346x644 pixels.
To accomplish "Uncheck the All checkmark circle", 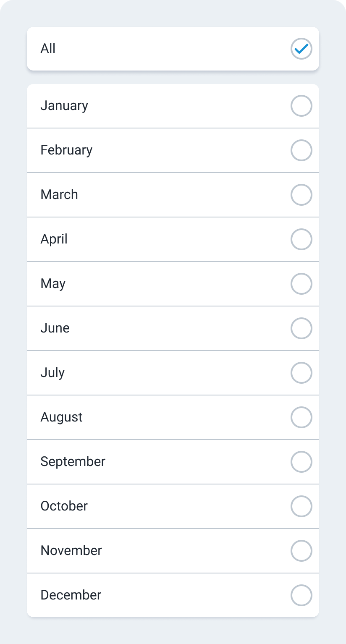I will [301, 49].
